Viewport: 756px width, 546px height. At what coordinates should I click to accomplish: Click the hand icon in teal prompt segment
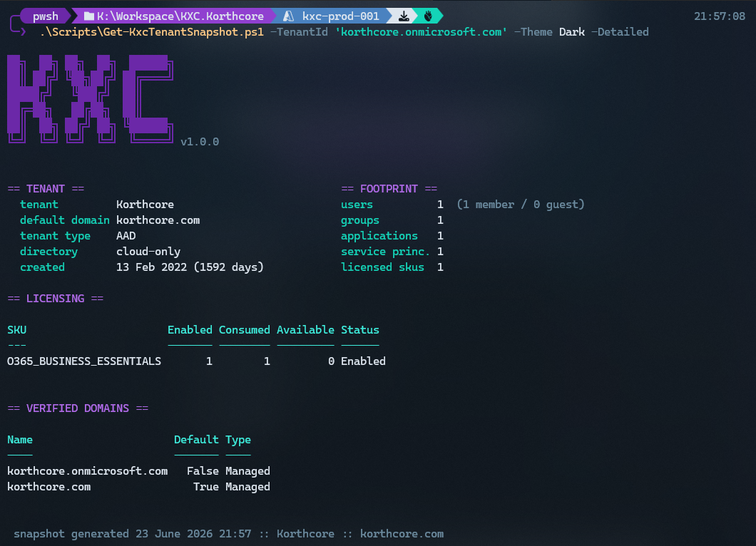click(428, 16)
